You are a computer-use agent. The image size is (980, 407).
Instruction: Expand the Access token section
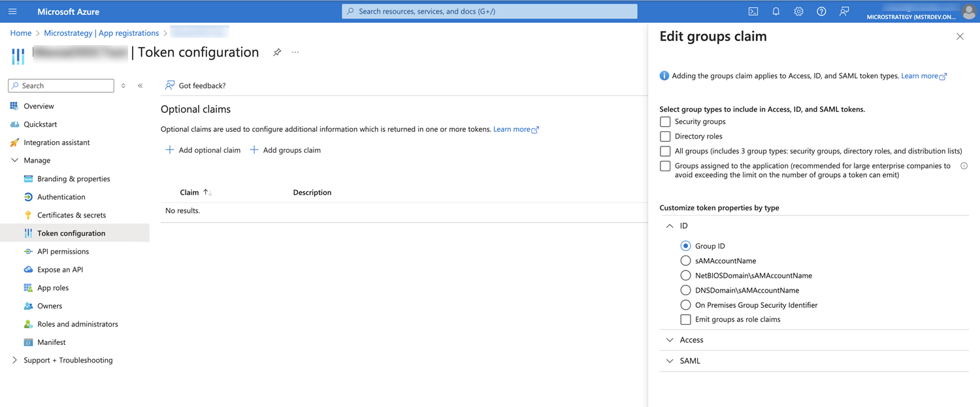[670, 340]
